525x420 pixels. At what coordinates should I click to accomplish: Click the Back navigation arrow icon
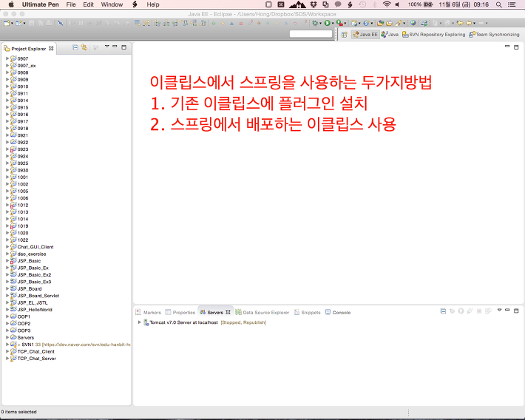tap(469, 23)
